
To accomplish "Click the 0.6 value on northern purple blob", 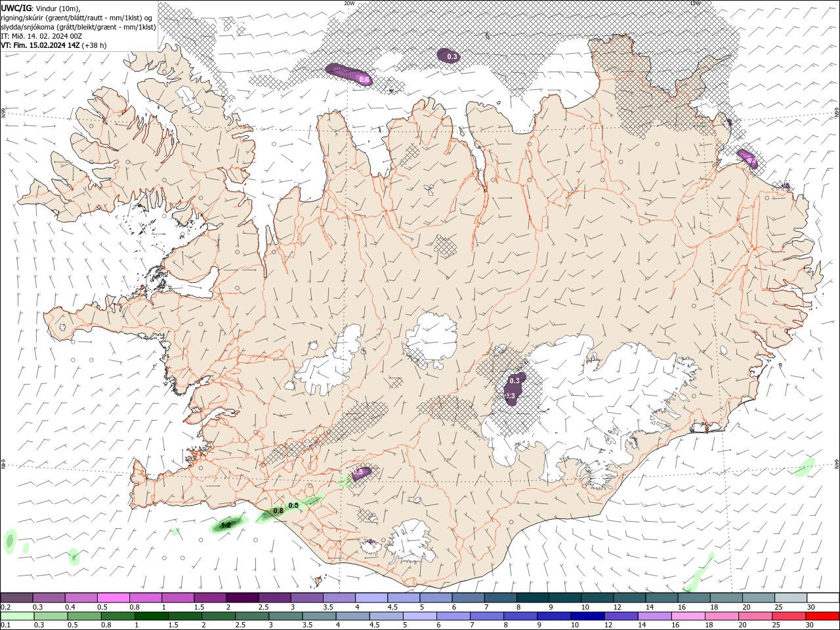I will tap(364, 79).
